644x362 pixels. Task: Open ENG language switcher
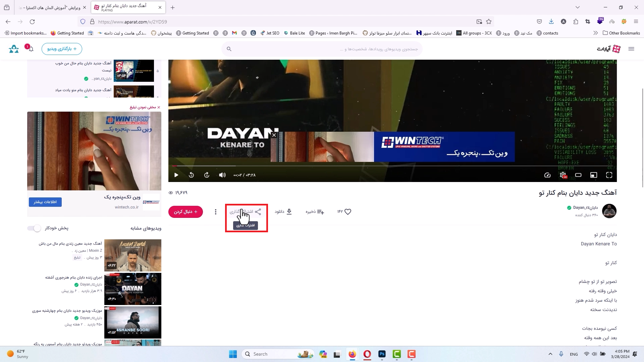click(x=574, y=354)
